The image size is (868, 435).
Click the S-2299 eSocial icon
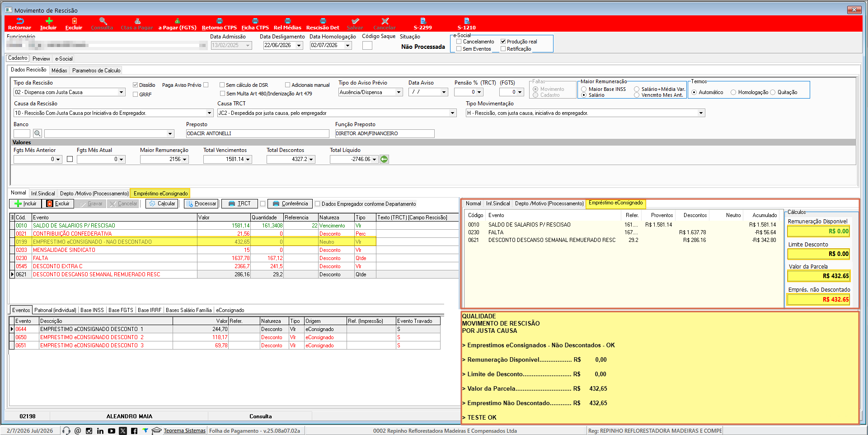click(423, 21)
